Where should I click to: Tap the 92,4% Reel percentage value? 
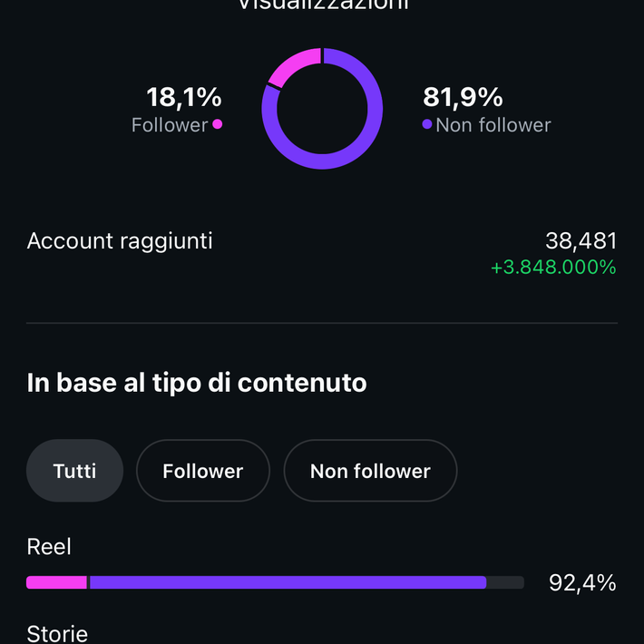click(582, 582)
